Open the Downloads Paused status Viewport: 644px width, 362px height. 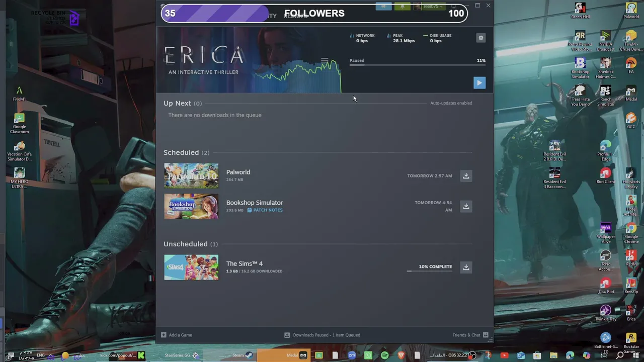click(x=322, y=335)
